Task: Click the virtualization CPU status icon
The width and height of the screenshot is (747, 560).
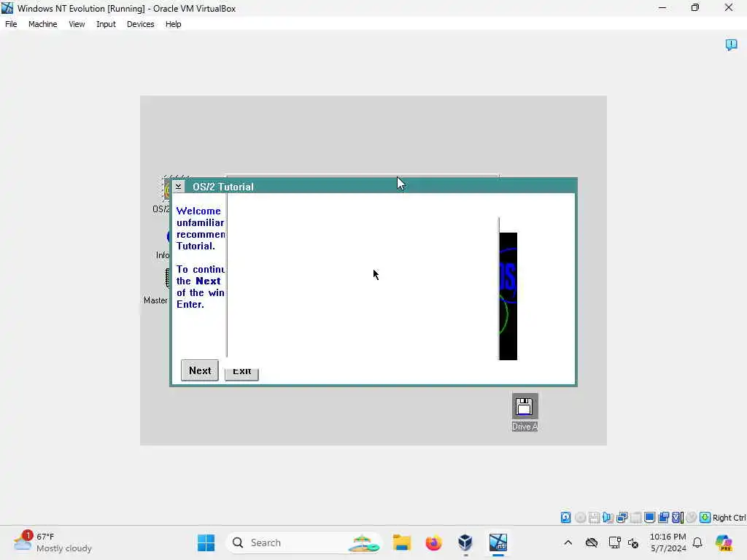Action: pyautogui.click(x=678, y=518)
